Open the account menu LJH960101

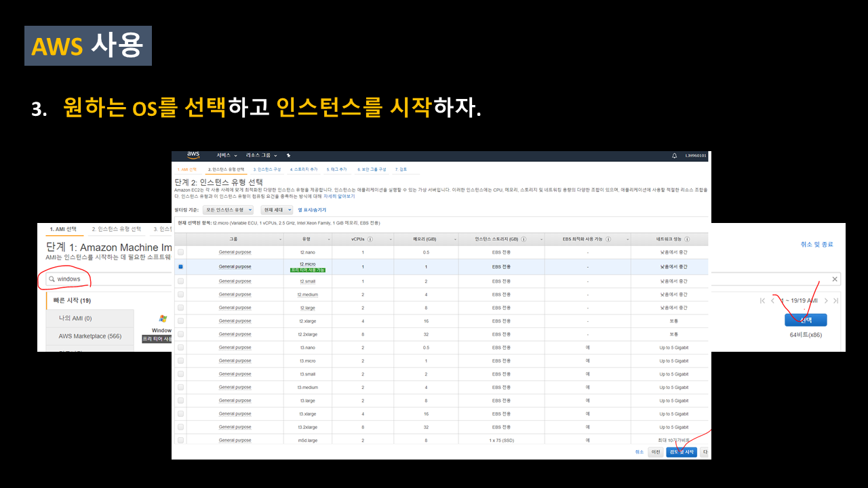click(695, 156)
